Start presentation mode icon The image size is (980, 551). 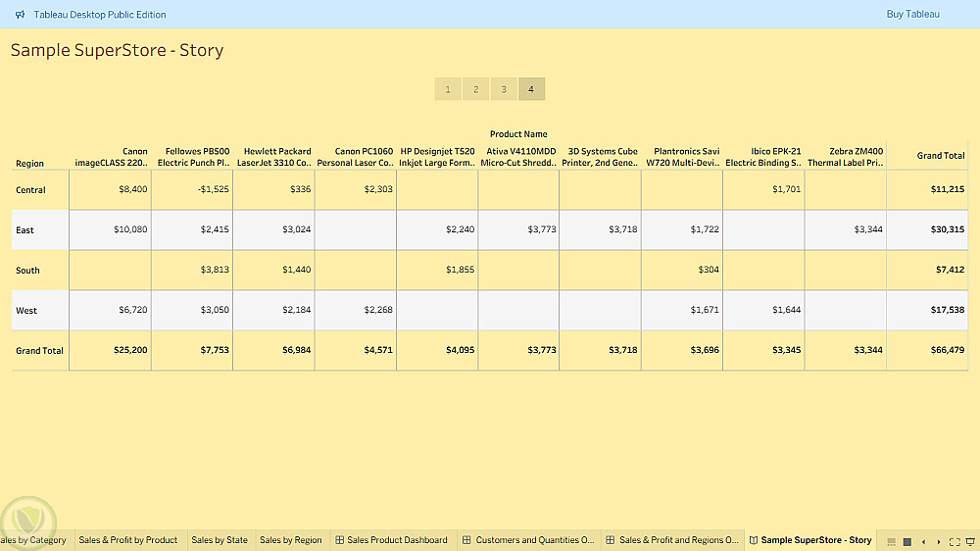point(970,541)
